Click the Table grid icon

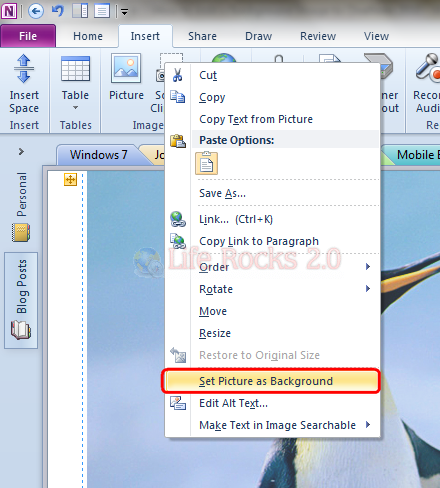[x=75, y=69]
